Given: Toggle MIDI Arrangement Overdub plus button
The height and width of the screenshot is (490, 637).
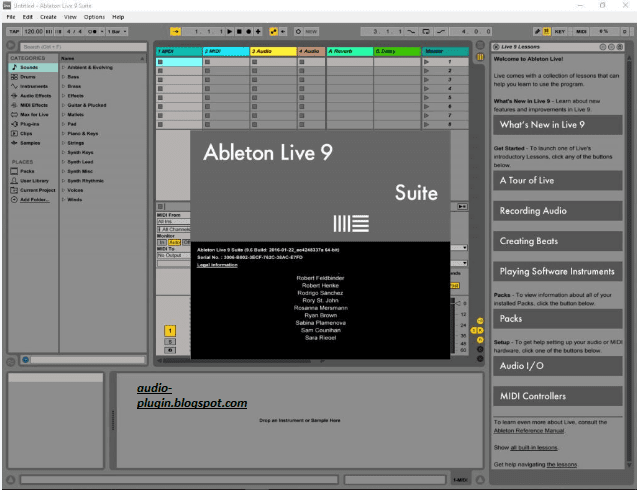Looking at the screenshot, I should pyautogui.click(x=258, y=31).
